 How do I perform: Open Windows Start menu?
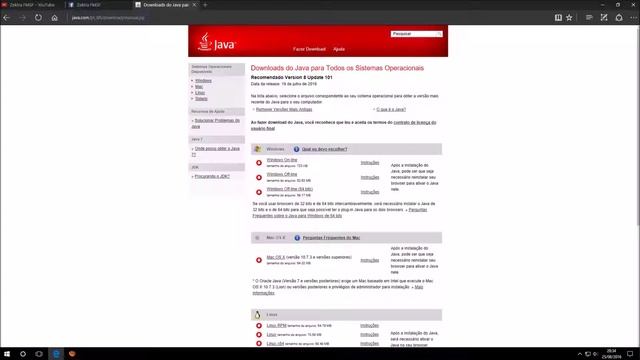point(7,354)
